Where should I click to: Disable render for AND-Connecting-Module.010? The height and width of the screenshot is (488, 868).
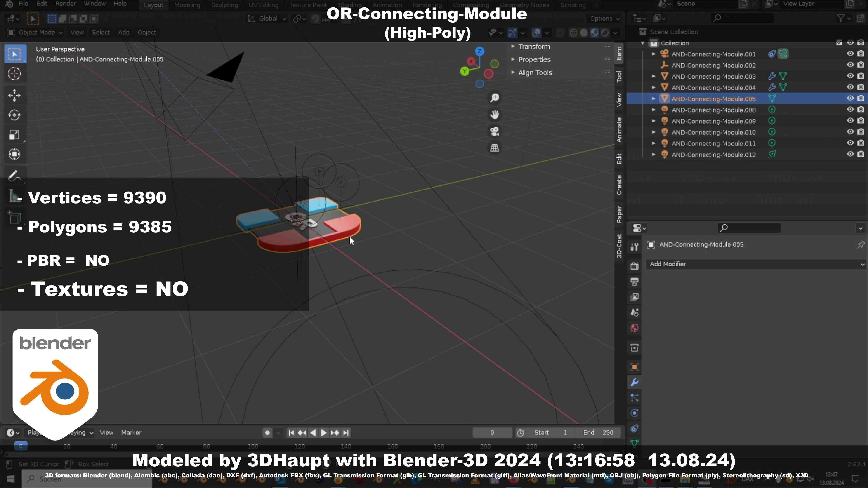click(861, 132)
